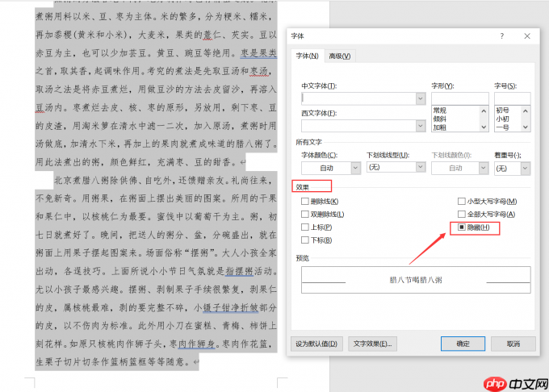Open 文字效果(E)... settings
The height and width of the screenshot is (392, 549).
pyautogui.click(x=372, y=344)
